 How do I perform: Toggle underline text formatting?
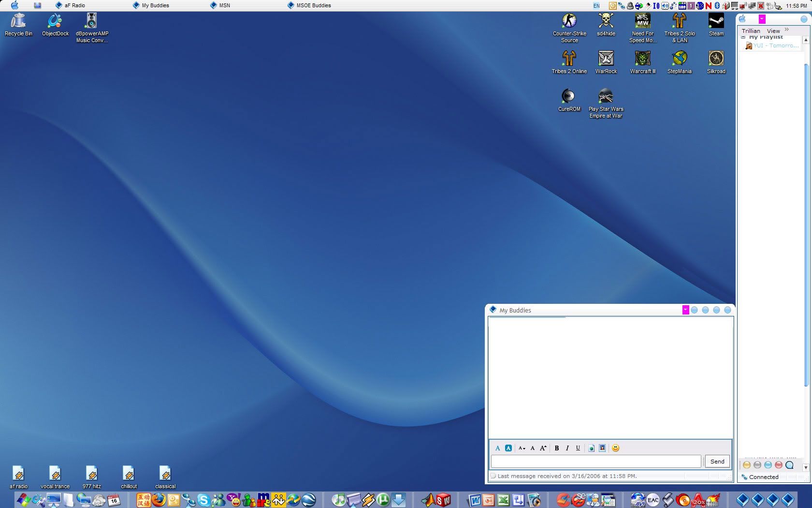point(578,448)
